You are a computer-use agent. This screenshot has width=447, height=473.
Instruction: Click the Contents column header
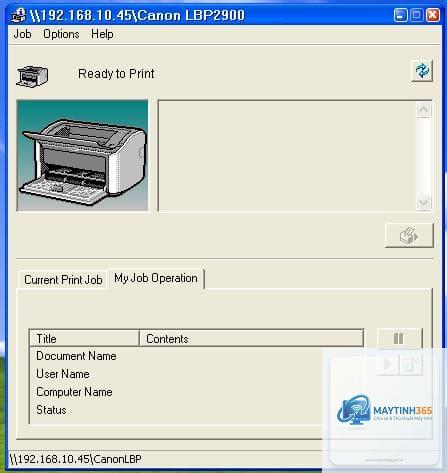[x=251, y=339]
